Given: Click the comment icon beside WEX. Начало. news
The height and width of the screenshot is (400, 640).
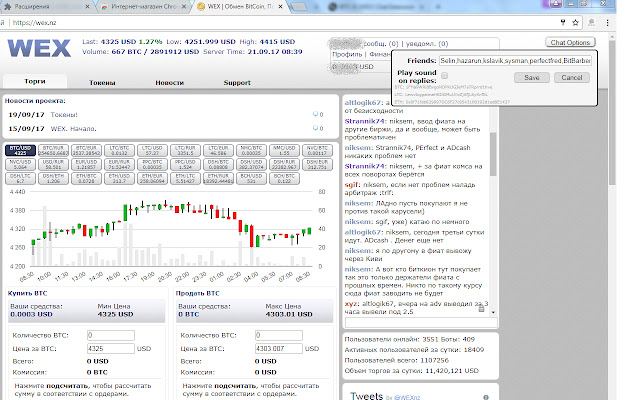Looking at the screenshot, I should pyautogui.click(x=317, y=129).
